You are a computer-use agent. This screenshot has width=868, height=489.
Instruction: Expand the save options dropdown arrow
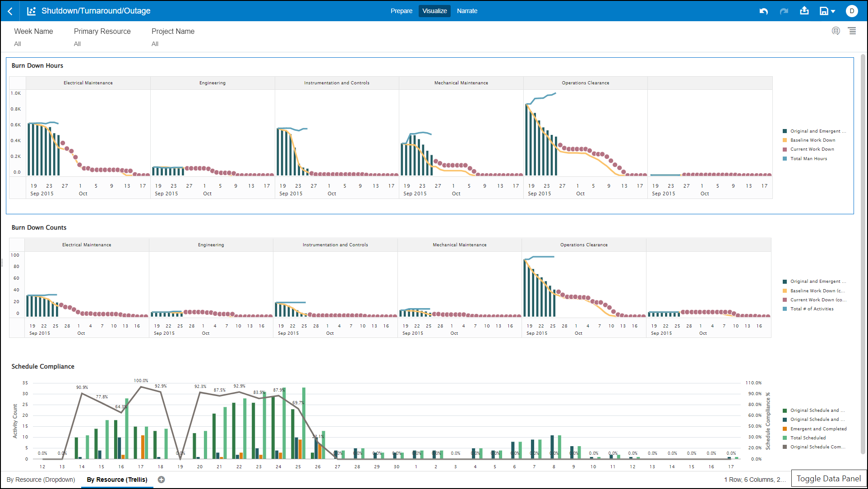(833, 11)
